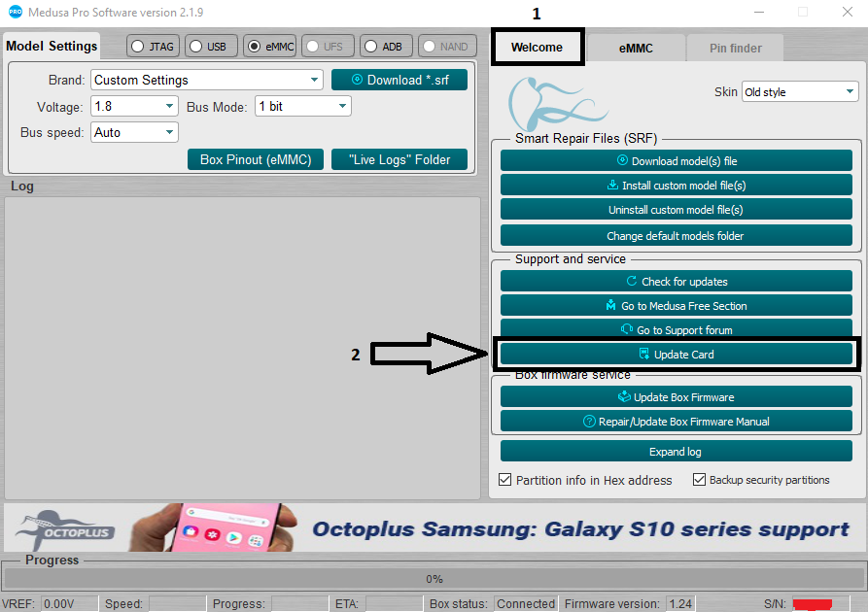Toggle Backup security partitions checkbox

pos(699,479)
